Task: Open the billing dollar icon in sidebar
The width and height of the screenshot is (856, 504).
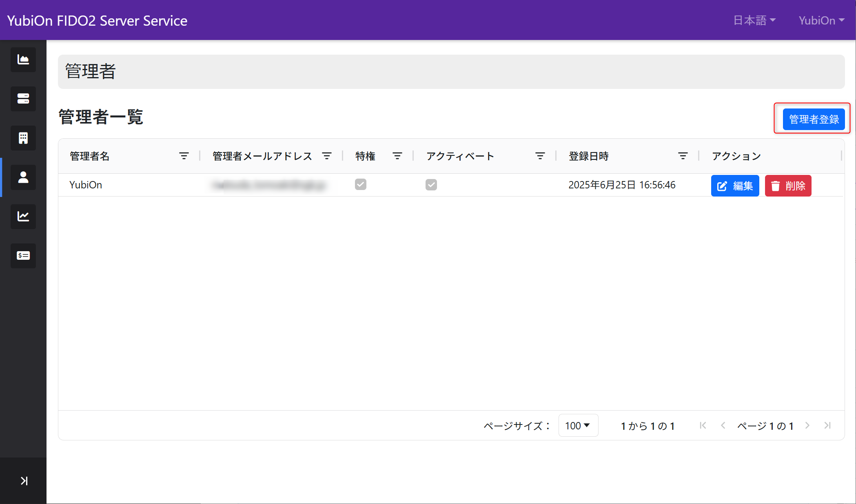Action: (x=23, y=256)
